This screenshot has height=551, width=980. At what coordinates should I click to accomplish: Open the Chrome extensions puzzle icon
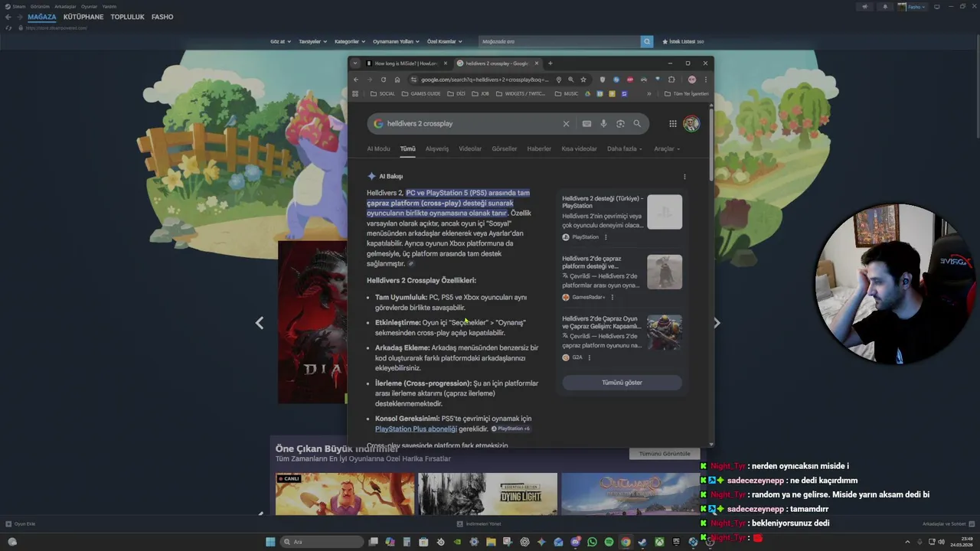(x=671, y=80)
